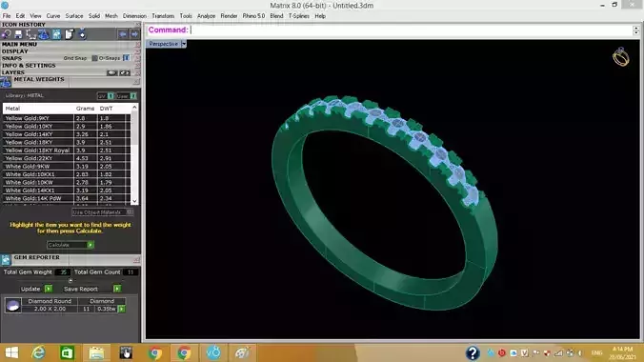Go back in Icon History with left arrow
The height and width of the screenshot is (362, 644).
point(123,34)
